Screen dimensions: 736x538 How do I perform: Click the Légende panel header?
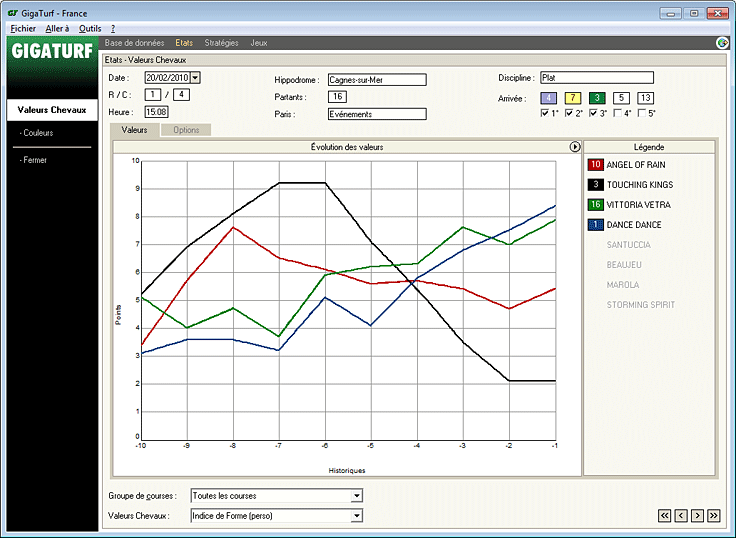[649, 147]
